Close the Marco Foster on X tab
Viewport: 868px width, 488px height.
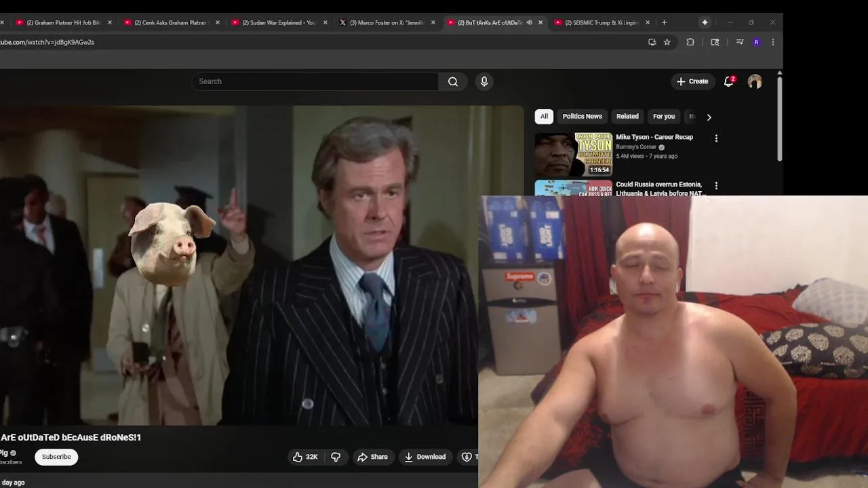(433, 22)
